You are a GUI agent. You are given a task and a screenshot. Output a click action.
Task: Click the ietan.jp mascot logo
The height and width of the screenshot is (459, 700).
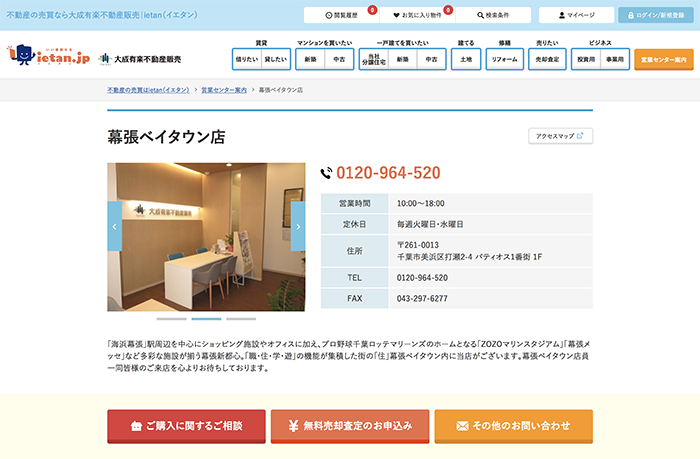48,55
